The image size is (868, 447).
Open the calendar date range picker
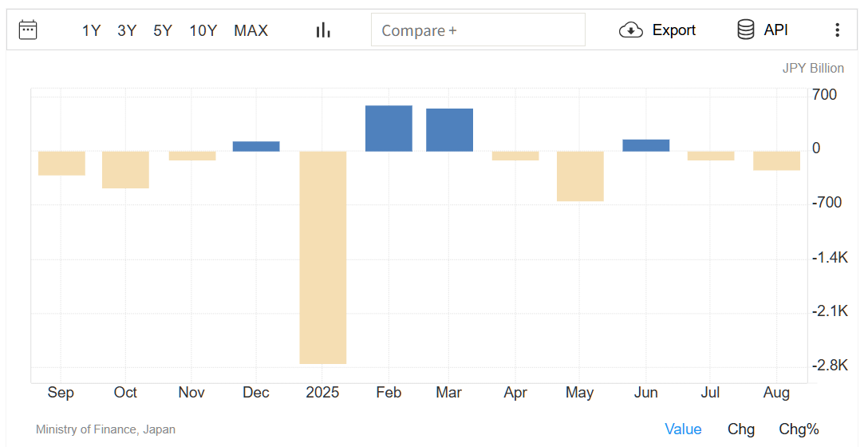(x=28, y=30)
